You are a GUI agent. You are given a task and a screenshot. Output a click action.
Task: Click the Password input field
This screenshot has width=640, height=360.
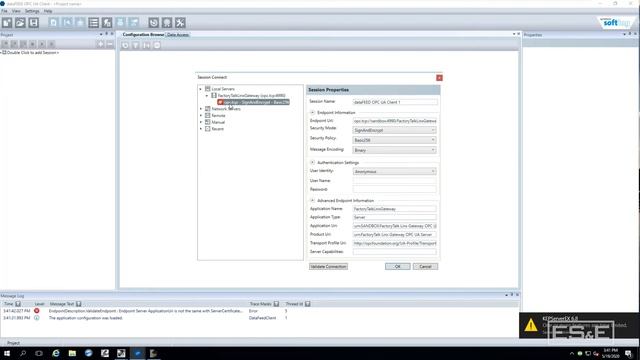(x=395, y=189)
